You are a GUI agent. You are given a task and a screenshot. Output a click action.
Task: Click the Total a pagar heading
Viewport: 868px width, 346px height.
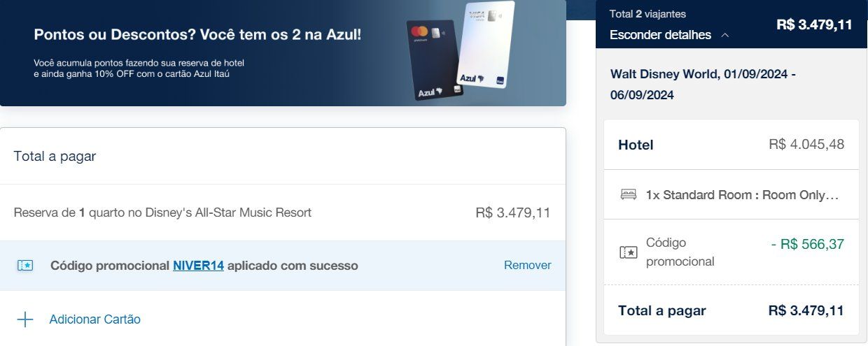click(55, 157)
